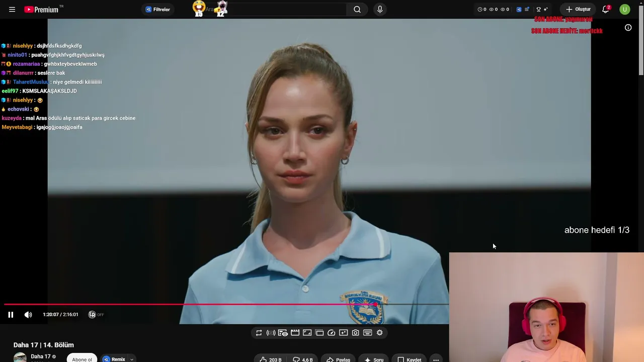Open the Filtreler button
Screen dimensions: 644x362
(x=158, y=10)
